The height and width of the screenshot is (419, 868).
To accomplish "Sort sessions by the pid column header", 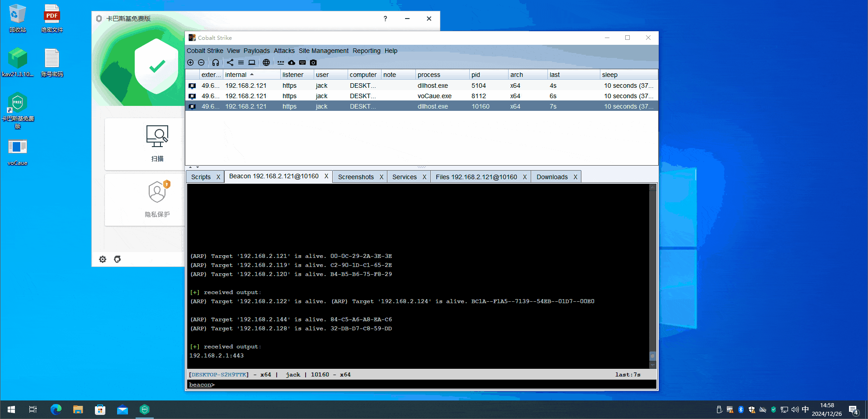I will (x=489, y=75).
